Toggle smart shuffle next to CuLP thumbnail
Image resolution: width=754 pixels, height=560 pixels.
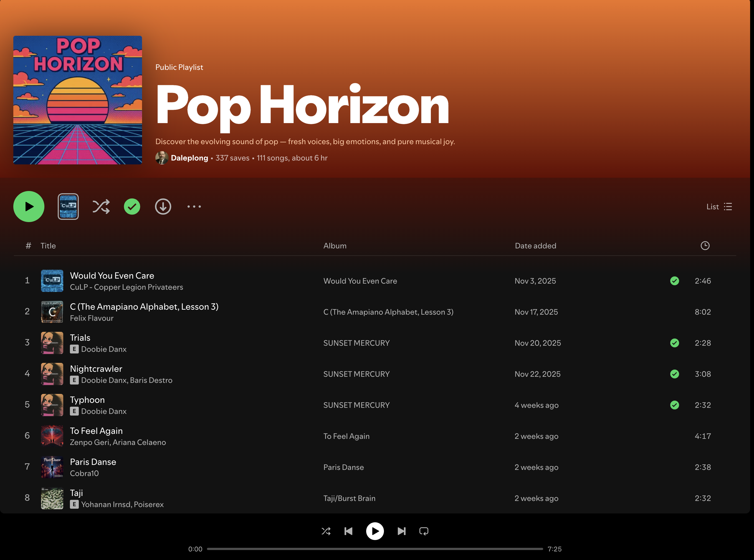pyautogui.click(x=101, y=207)
